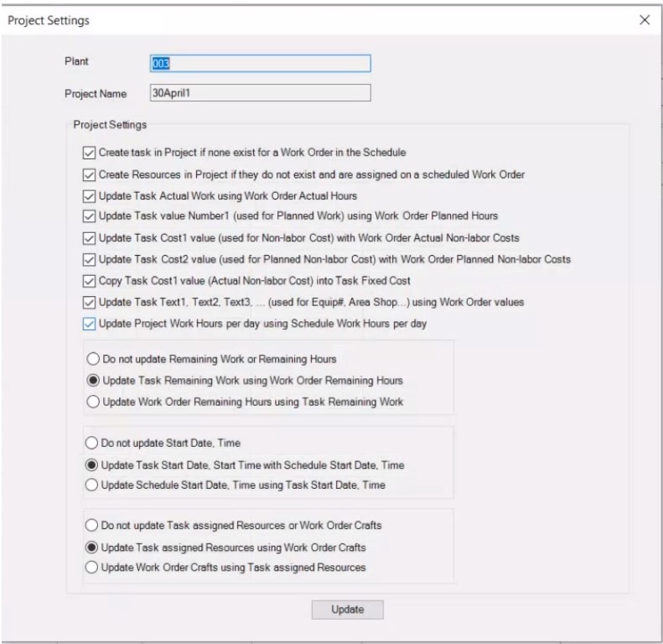Toggle Create Resources in Project checkbox

point(90,174)
